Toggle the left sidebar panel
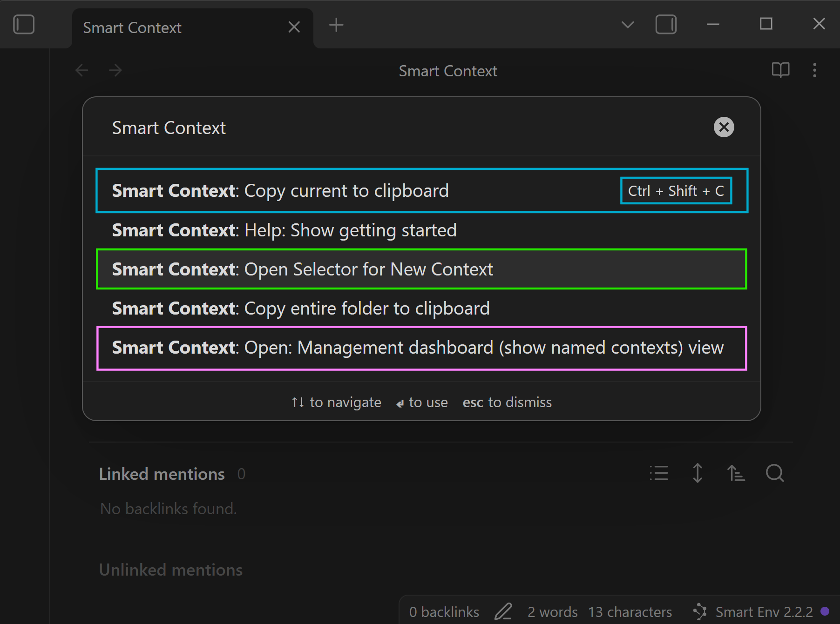The height and width of the screenshot is (624, 840). coord(24,25)
